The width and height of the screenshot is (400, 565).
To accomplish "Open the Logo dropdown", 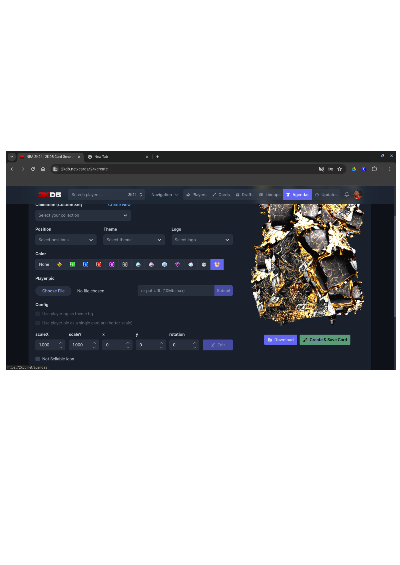I will tap(202, 240).
